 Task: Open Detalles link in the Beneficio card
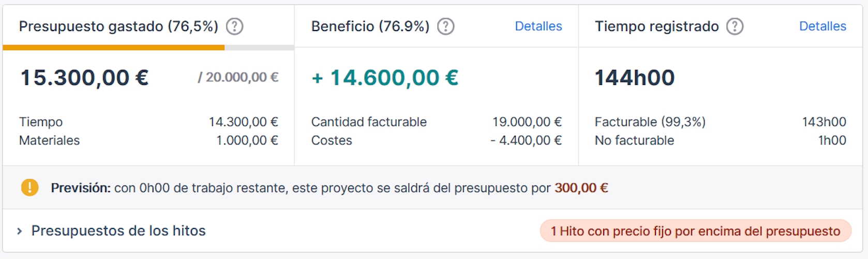[538, 26]
